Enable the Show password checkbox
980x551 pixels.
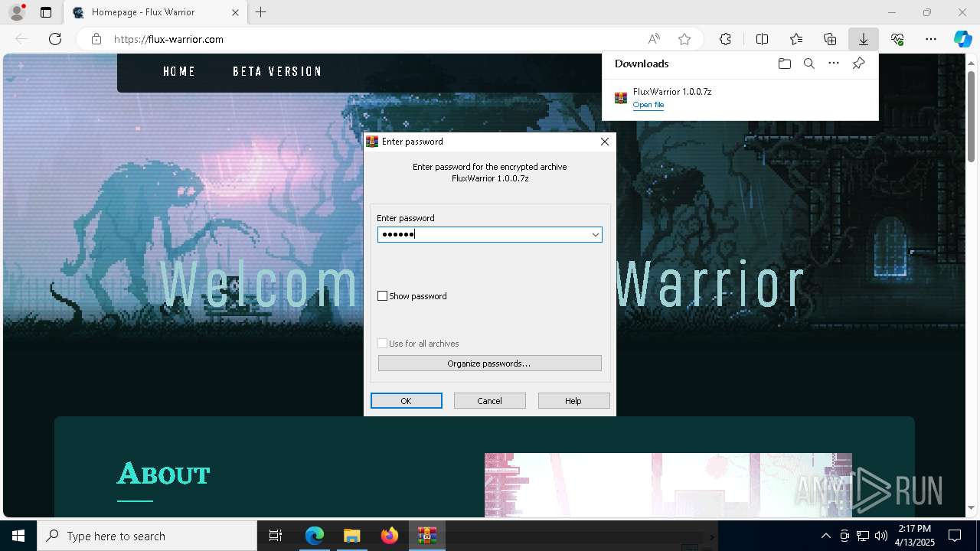pos(383,296)
